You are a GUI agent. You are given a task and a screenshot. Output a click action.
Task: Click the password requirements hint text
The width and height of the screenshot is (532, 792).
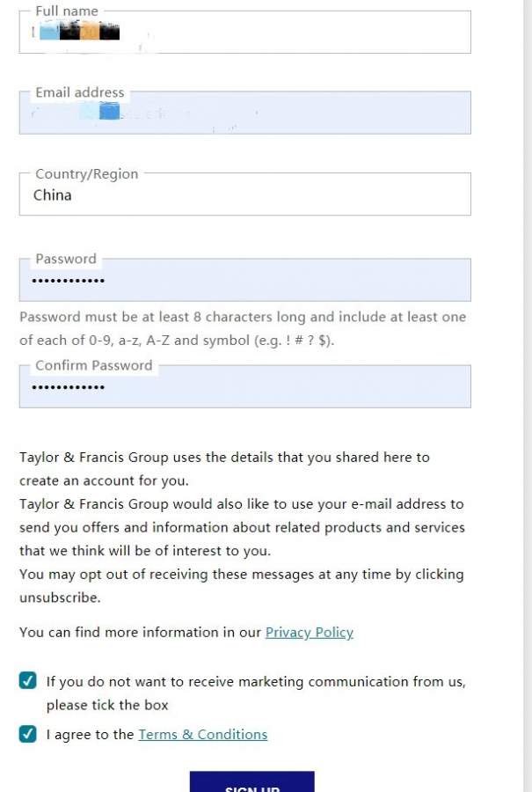(x=243, y=328)
